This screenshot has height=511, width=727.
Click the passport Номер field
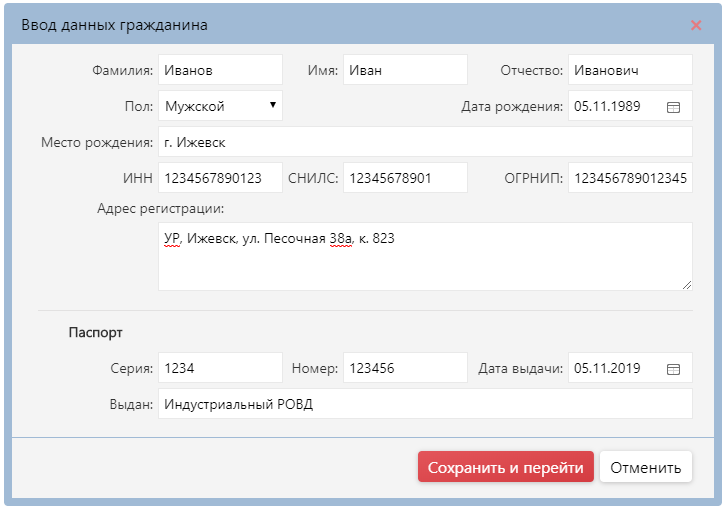pyautogui.click(x=405, y=369)
